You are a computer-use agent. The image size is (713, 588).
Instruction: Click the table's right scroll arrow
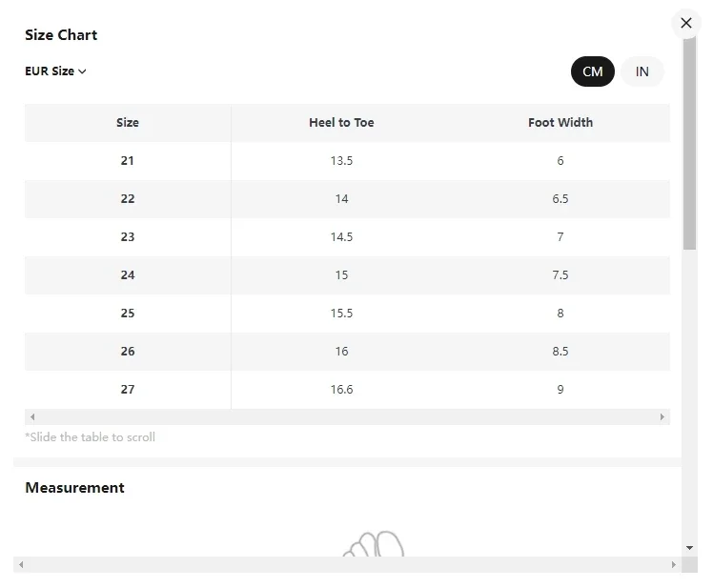pyautogui.click(x=662, y=416)
